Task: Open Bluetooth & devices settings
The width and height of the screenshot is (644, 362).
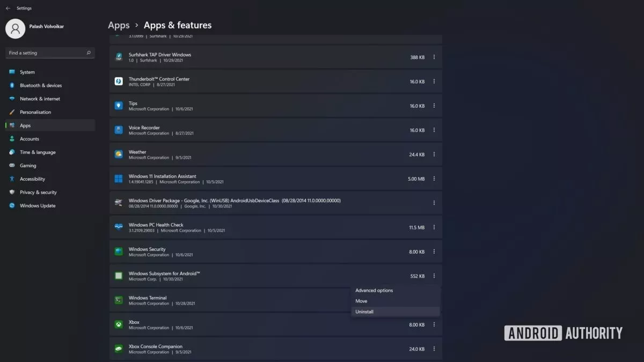Action: tap(50, 85)
